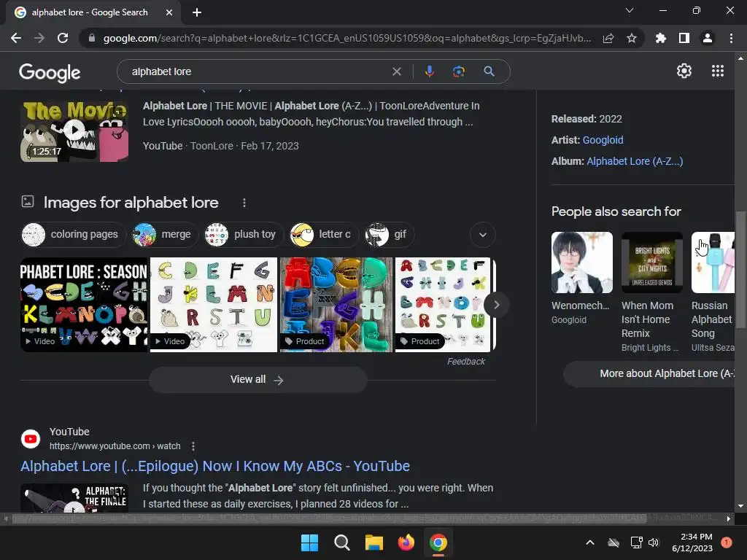This screenshot has width=747, height=560.
Task: Select the coloring pages image chip
Action: [73, 234]
